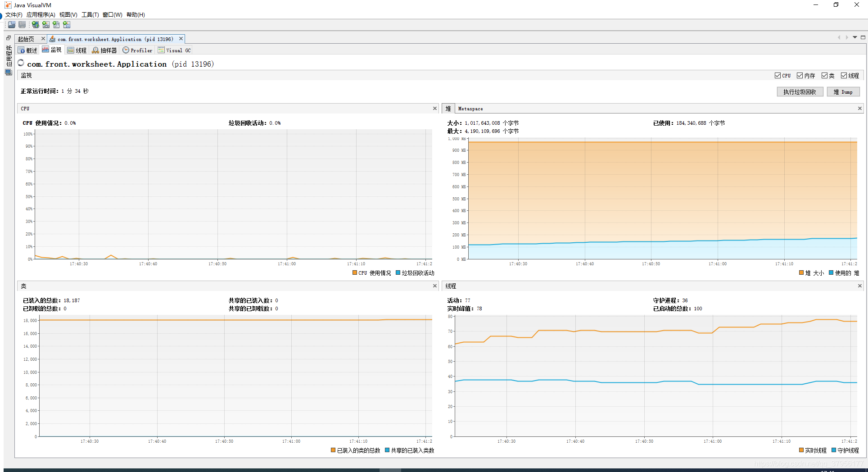Click the 实时峰值 78 thread value
This screenshot has height=472, width=868.
point(479,309)
